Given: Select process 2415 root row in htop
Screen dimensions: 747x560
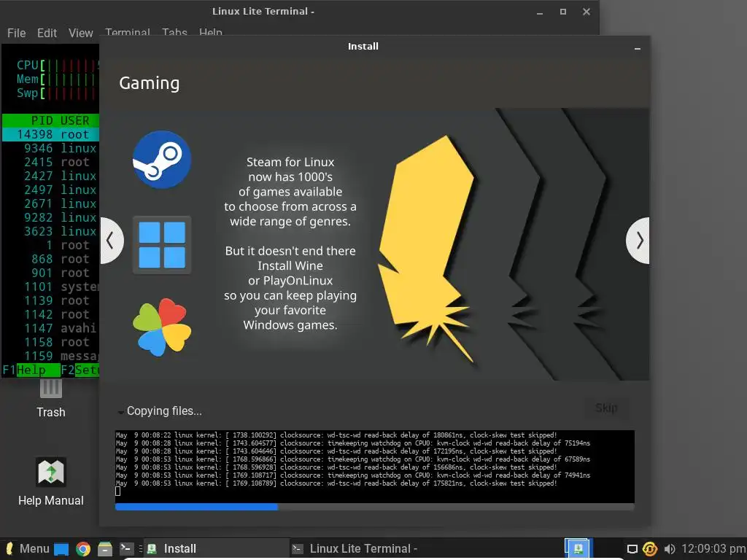Looking at the screenshot, I should point(50,162).
